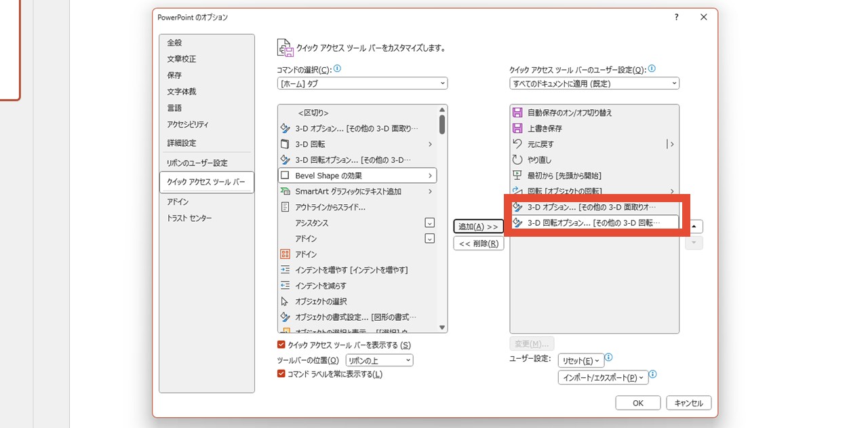This screenshot has width=868, height=428.
Task: Click the 追加(A) >> button
Action: click(x=478, y=227)
